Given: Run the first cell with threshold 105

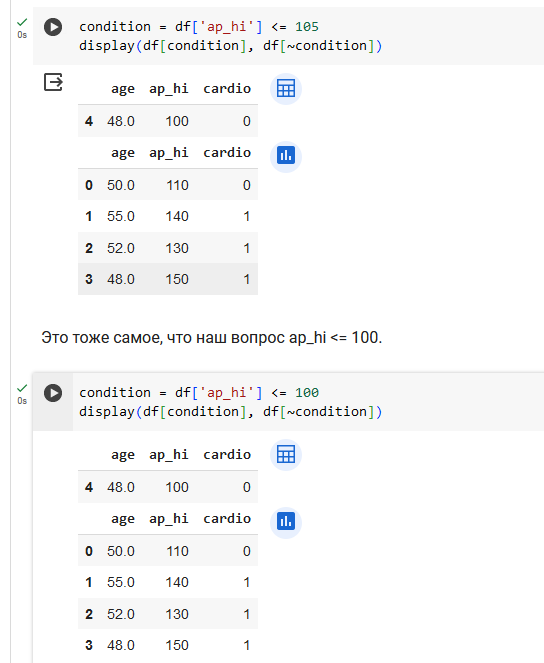Looking at the screenshot, I should click(x=53, y=27).
